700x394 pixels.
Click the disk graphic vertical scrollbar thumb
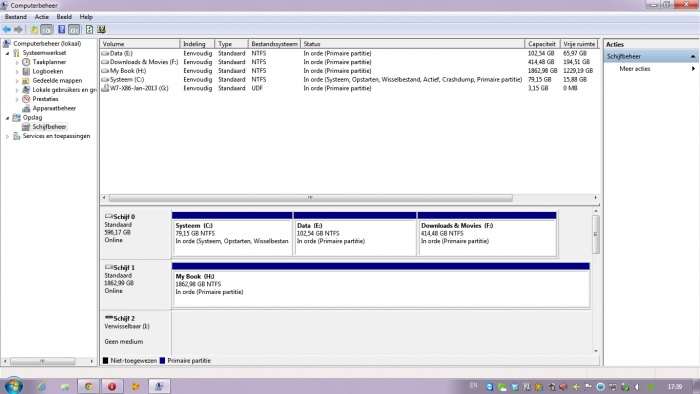click(x=596, y=234)
